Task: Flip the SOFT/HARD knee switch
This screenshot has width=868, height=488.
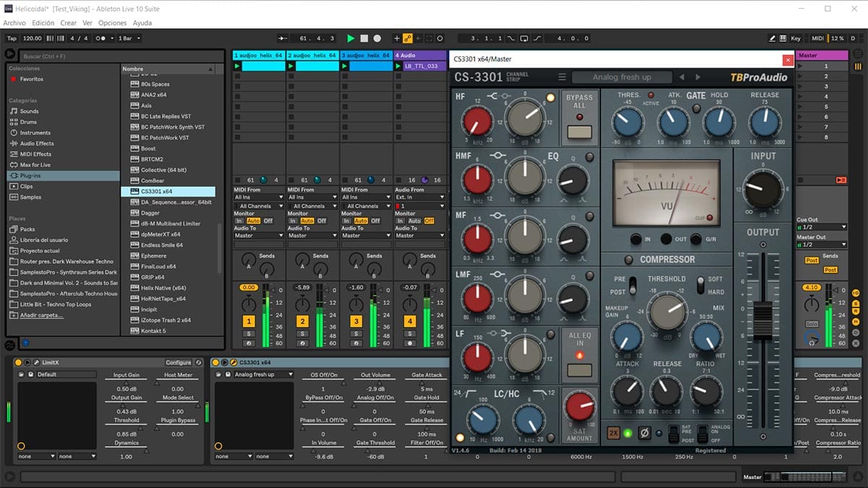Action: pyautogui.click(x=700, y=285)
